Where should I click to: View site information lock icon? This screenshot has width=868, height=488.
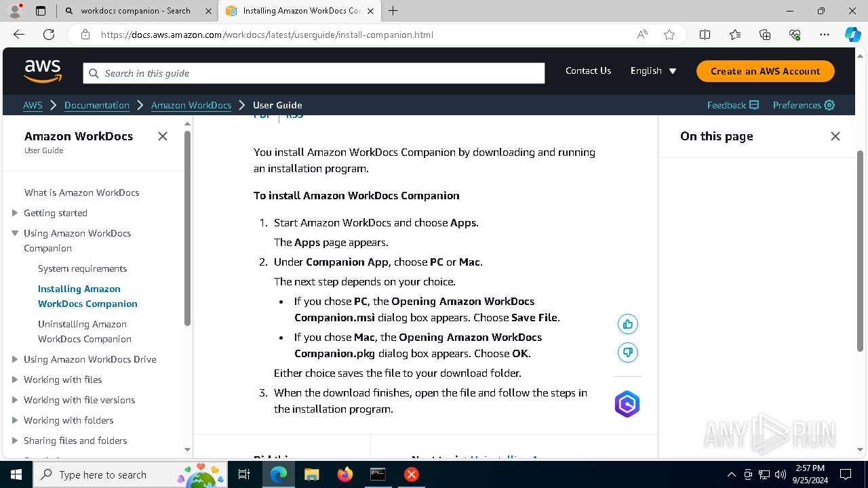[x=85, y=35]
